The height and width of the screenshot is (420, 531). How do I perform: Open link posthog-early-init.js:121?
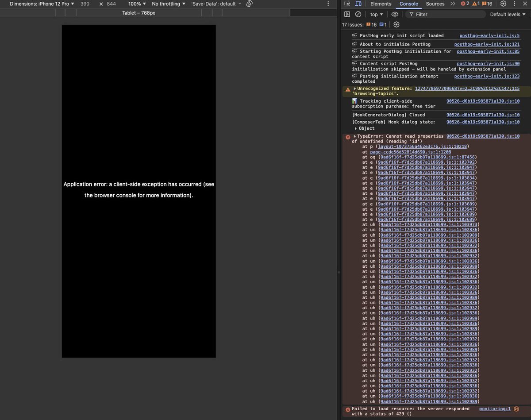pyautogui.click(x=487, y=44)
